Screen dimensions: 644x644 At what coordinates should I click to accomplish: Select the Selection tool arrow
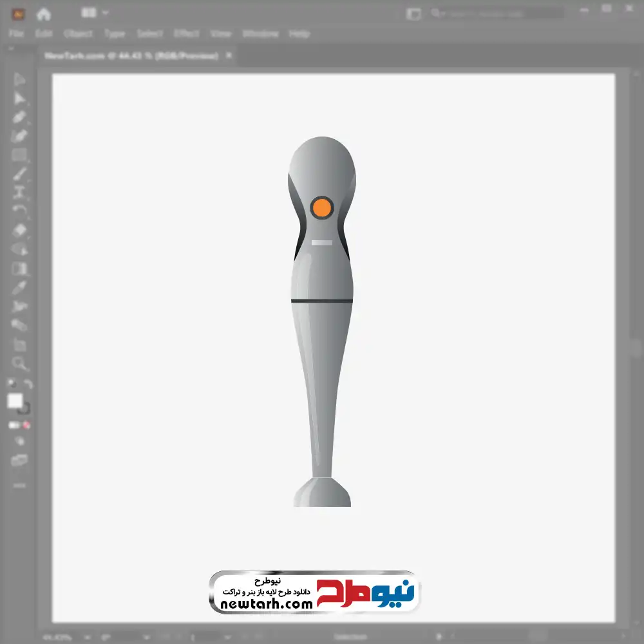(19, 80)
